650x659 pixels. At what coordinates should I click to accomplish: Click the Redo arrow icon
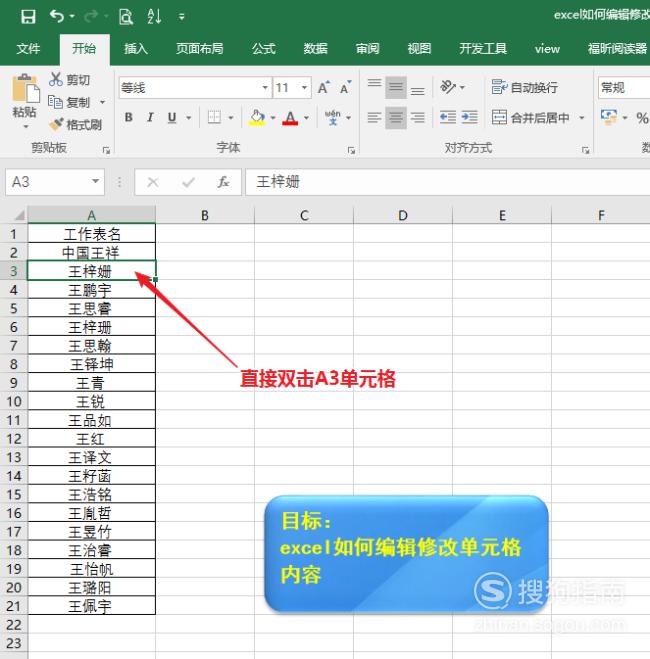pos(91,16)
